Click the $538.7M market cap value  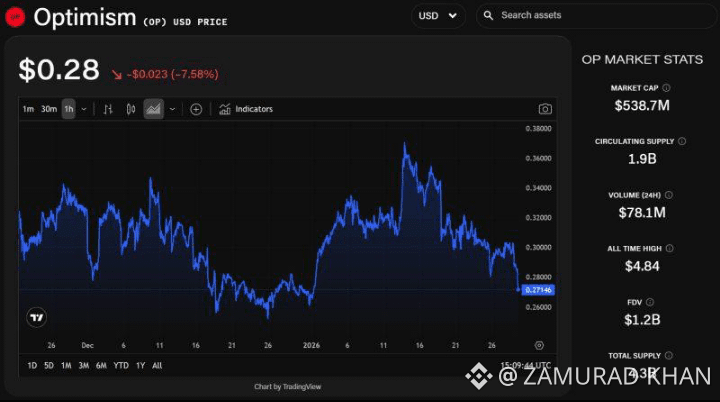click(x=642, y=106)
